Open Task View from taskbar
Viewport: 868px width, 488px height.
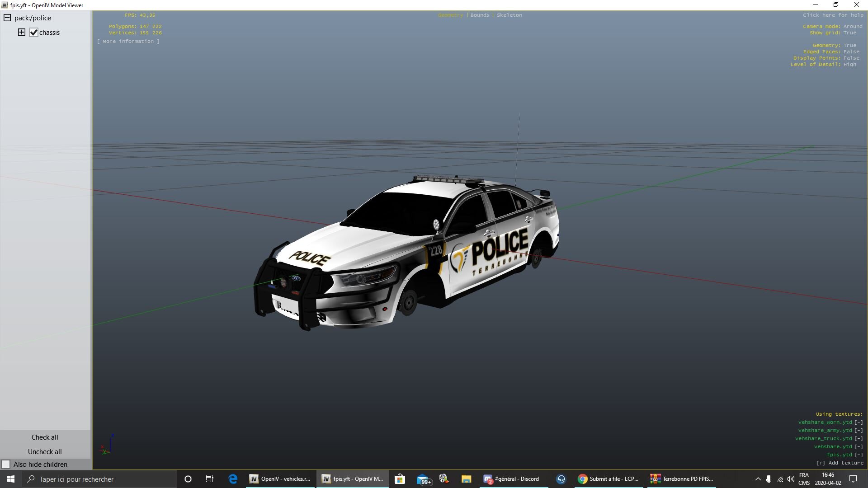coord(210,479)
